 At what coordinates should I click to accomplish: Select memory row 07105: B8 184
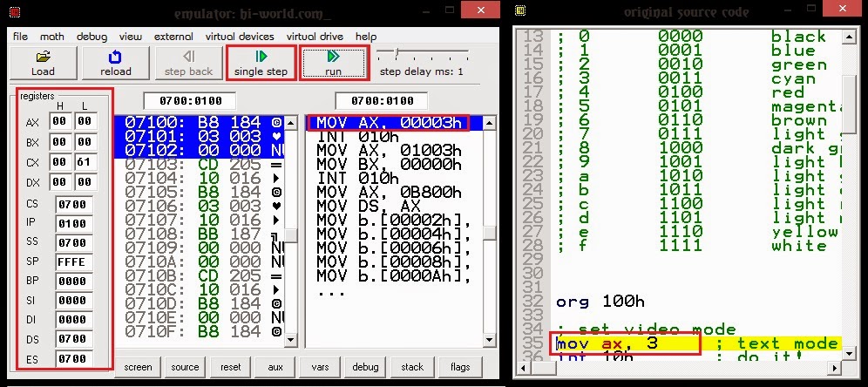(200, 192)
